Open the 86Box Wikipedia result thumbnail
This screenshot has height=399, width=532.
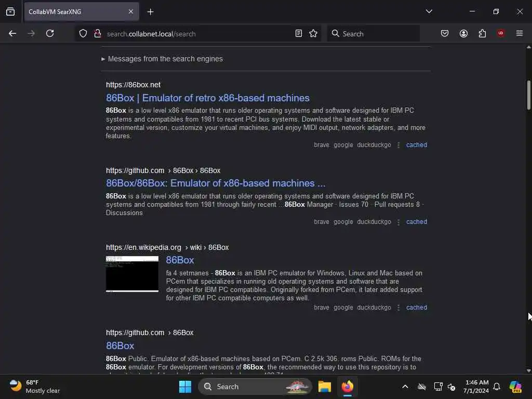click(x=132, y=274)
